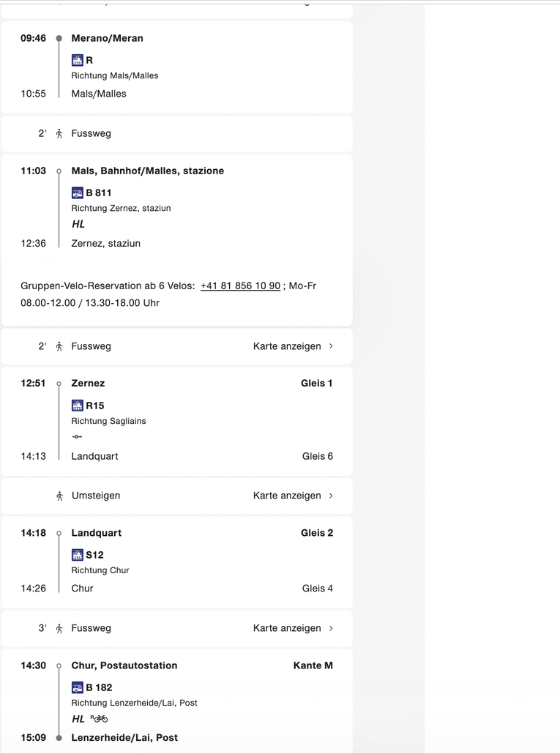Select the bus icon next to B 811

[x=78, y=193]
